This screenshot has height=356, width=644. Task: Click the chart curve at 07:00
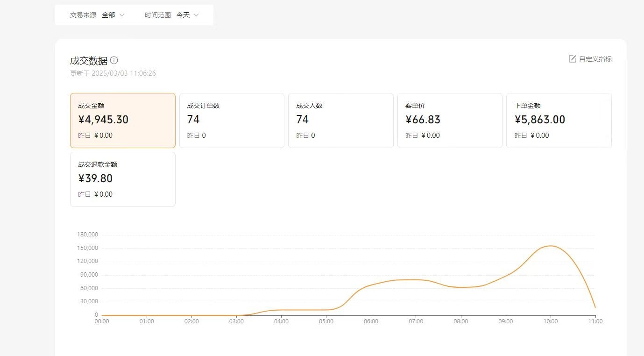416,280
